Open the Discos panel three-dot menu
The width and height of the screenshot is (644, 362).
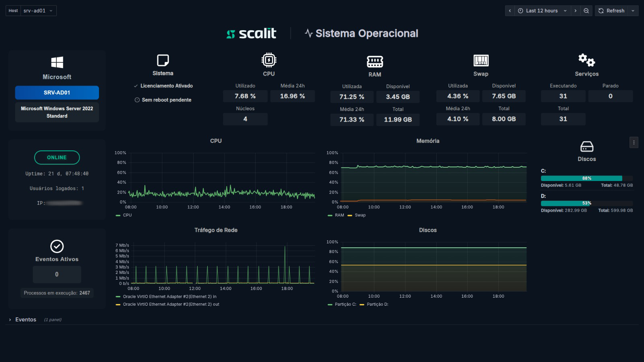[x=634, y=142]
